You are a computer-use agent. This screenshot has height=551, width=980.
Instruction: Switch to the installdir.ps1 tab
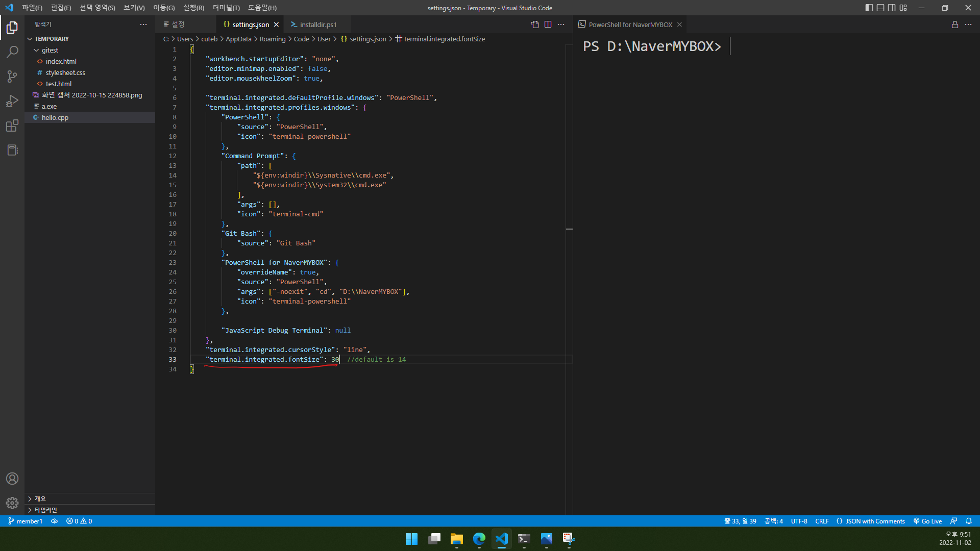point(317,24)
